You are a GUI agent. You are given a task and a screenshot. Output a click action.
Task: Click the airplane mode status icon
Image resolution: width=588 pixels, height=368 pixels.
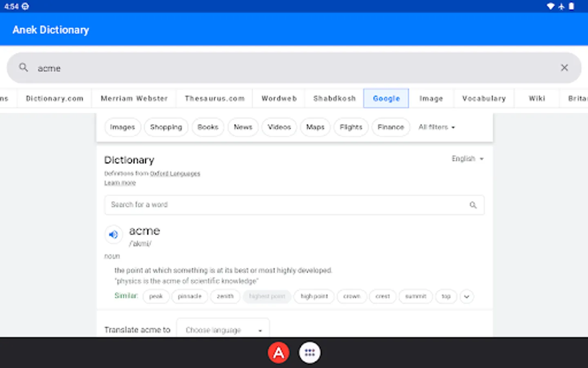coord(561,6)
